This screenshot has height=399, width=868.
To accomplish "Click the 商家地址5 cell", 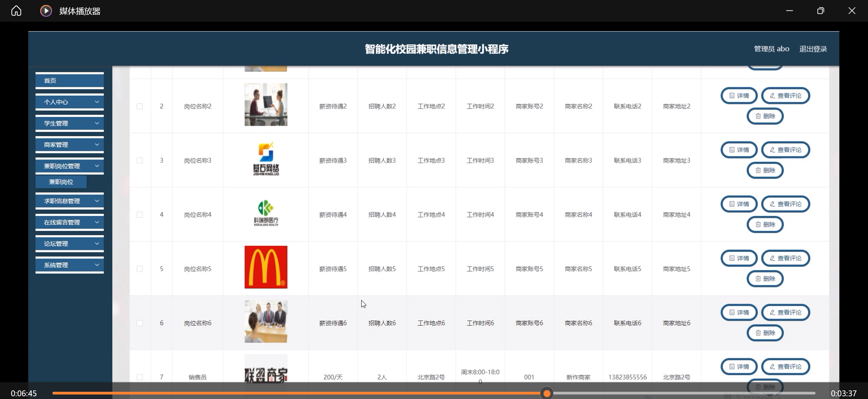I will coord(676,269).
